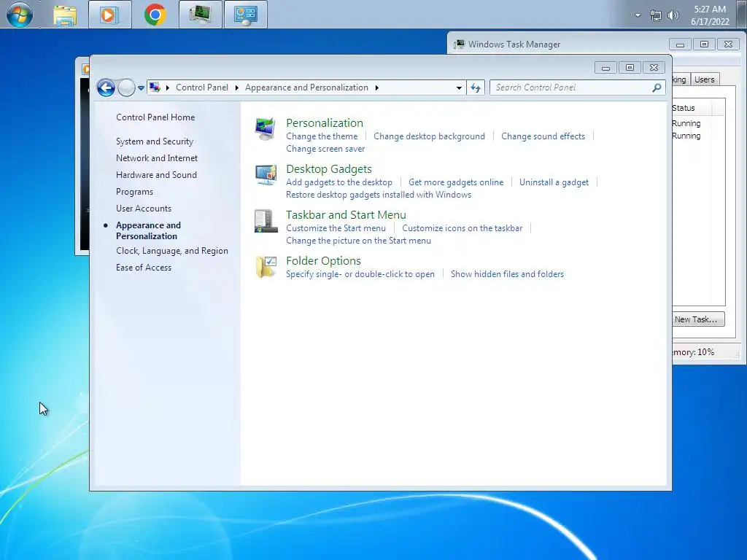Open Windows Explorer from the taskbar

pyautogui.click(x=65, y=15)
